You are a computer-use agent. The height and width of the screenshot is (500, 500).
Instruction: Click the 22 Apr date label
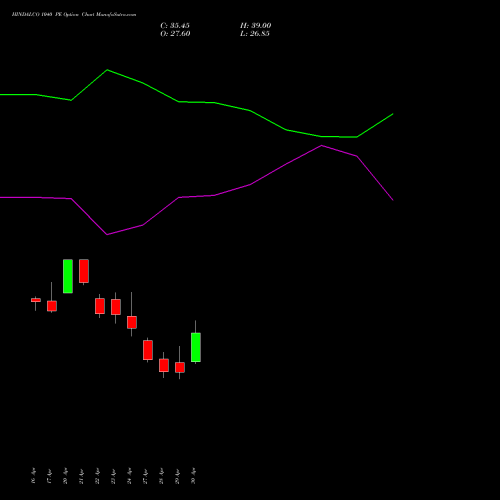pos(97,476)
